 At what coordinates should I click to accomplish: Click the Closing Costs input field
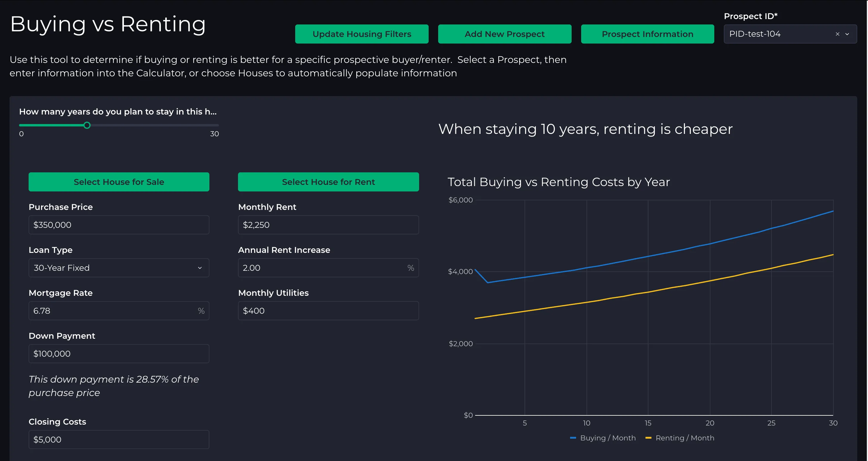click(119, 440)
